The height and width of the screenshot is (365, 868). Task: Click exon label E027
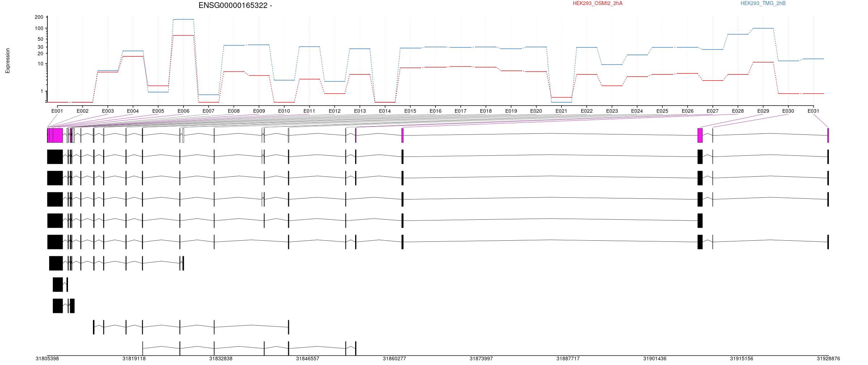tap(712, 111)
